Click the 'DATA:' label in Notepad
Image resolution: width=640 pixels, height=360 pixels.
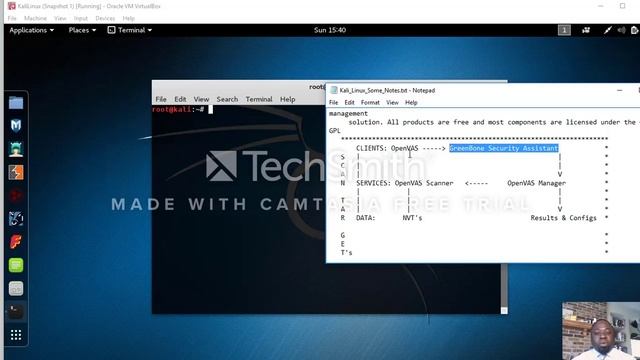pos(365,218)
